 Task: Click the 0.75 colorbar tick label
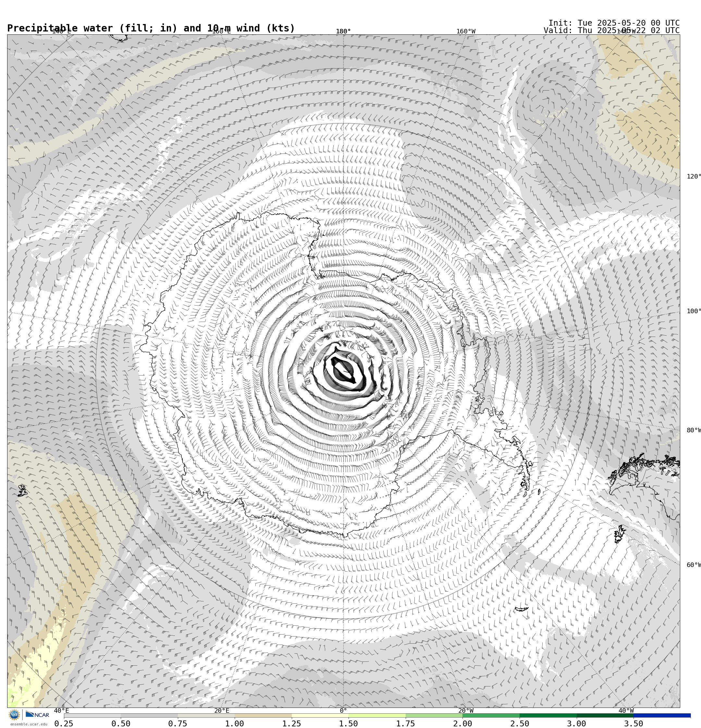(x=178, y=723)
